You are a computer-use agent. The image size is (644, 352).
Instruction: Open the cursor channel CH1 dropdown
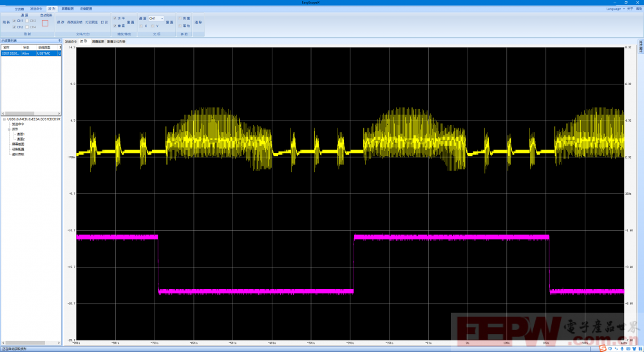(x=156, y=19)
